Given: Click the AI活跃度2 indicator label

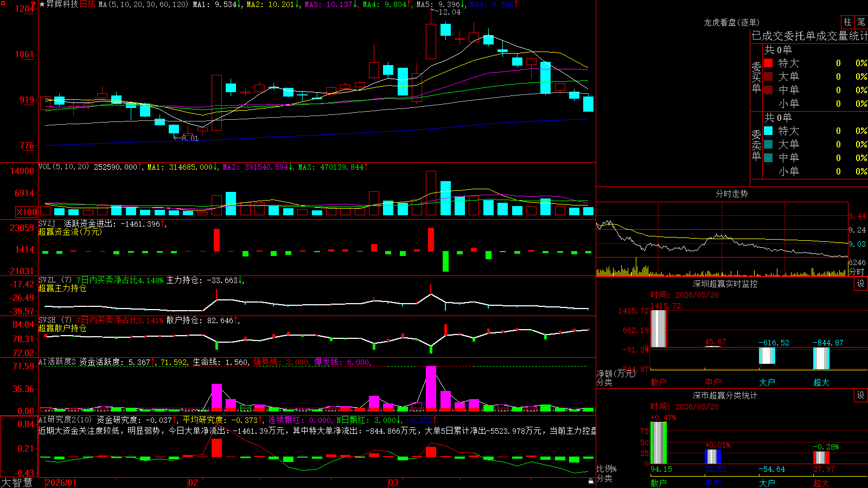Looking at the screenshot, I should click(58, 362).
